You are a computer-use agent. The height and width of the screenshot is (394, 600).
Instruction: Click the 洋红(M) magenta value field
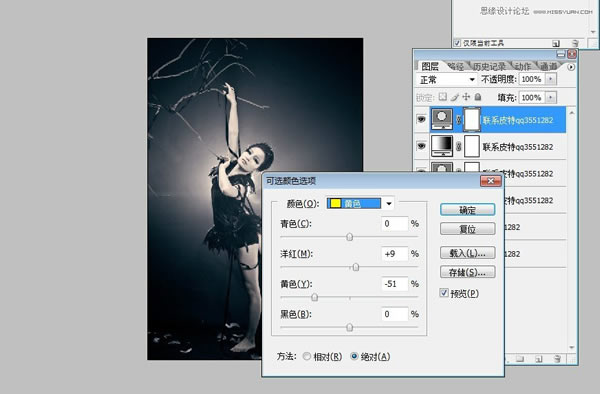(x=395, y=254)
